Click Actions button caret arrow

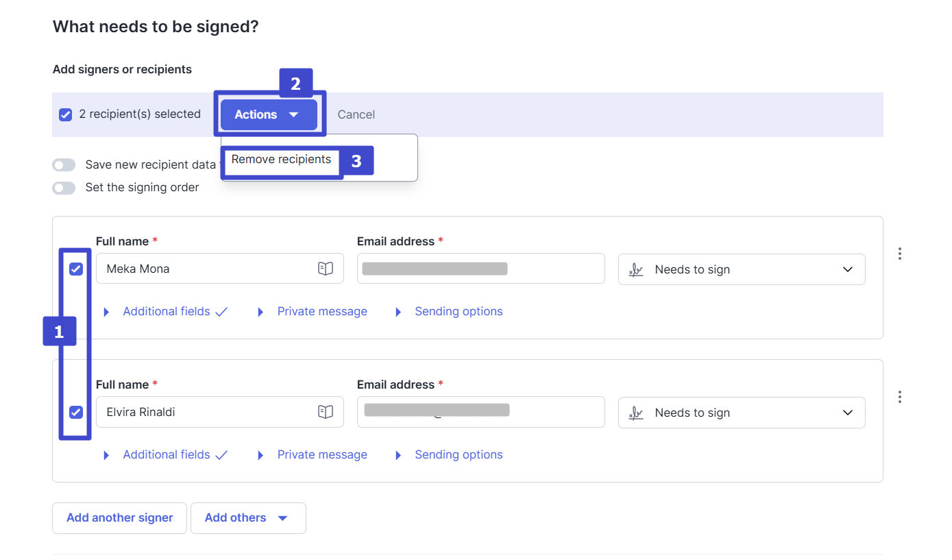click(x=293, y=115)
